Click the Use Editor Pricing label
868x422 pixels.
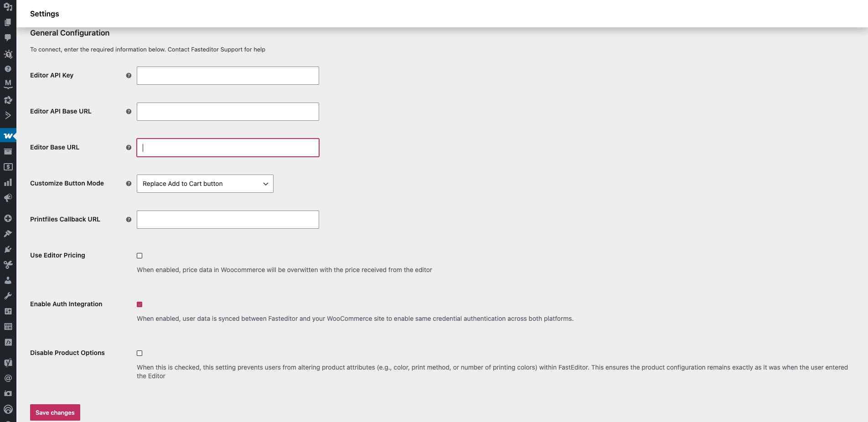57,255
